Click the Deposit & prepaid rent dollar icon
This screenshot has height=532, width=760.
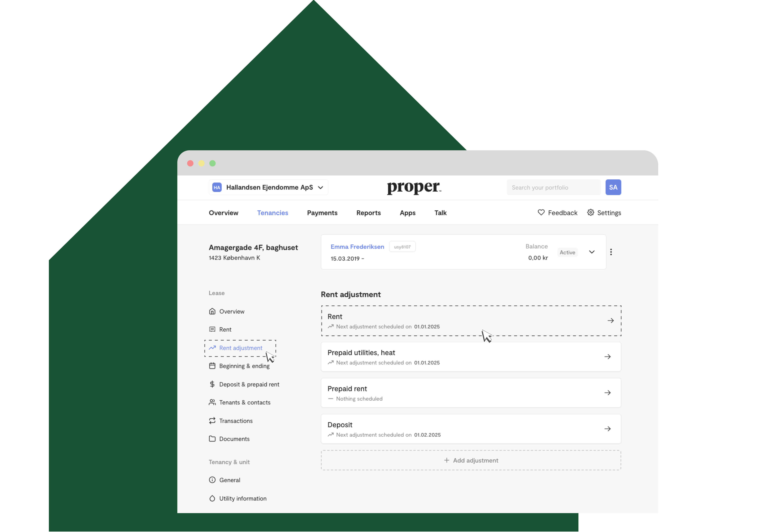pyautogui.click(x=212, y=384)
